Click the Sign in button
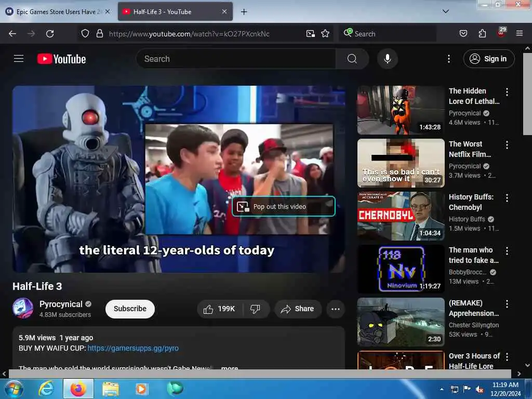This screenshot has width=532, height=399. (x=488, y=59)
